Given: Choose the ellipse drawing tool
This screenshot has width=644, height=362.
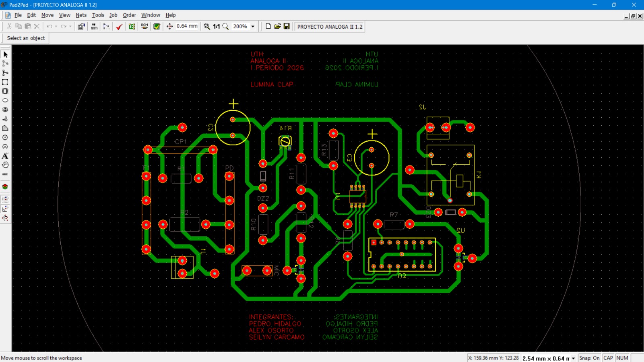Looking at the screenshot, I should click(x=5, y=101).
